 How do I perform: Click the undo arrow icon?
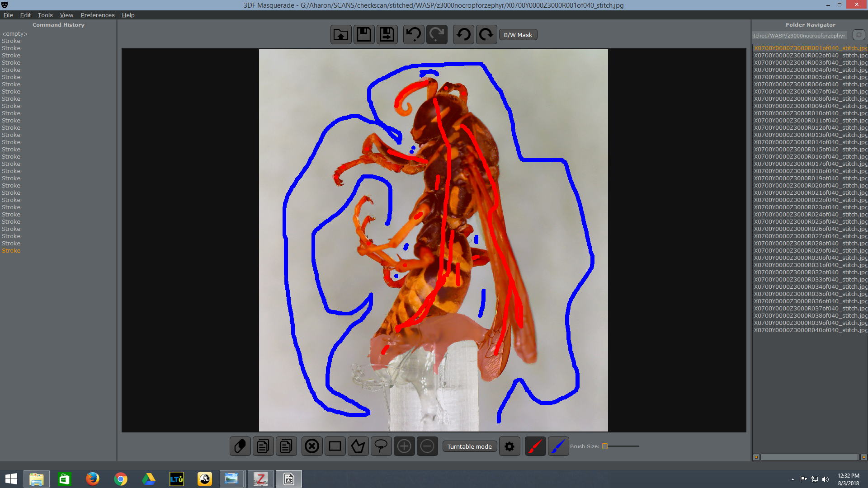click(x=414, y=35)
